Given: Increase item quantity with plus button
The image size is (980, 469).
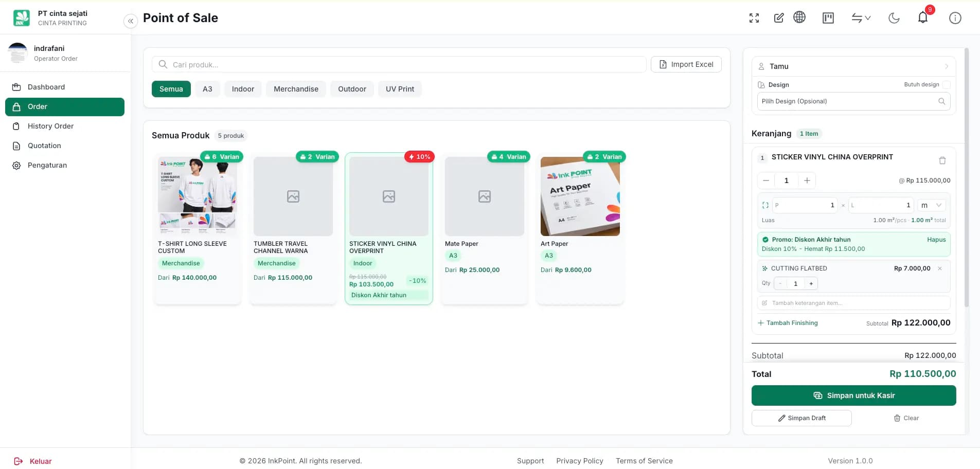Looking at the screenshot, I should (x=807, y=181).
